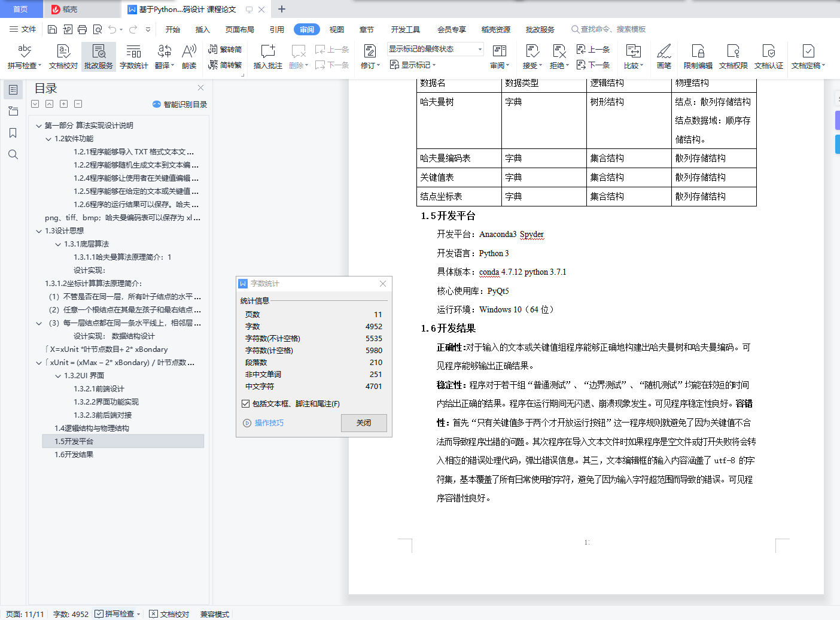Viewport: 840px width, 620px height.
Task: Open the quick access customize dropdown arrow
Action: (148, 29)
